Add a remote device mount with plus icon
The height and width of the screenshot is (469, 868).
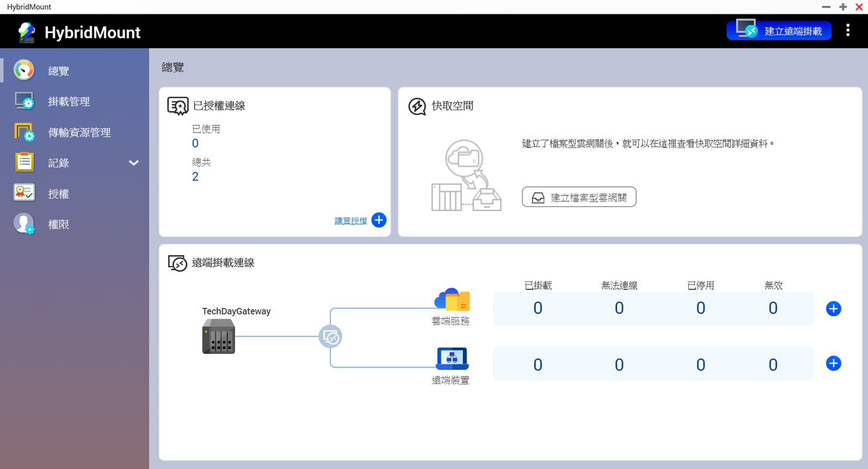click(x=833, y=364)
